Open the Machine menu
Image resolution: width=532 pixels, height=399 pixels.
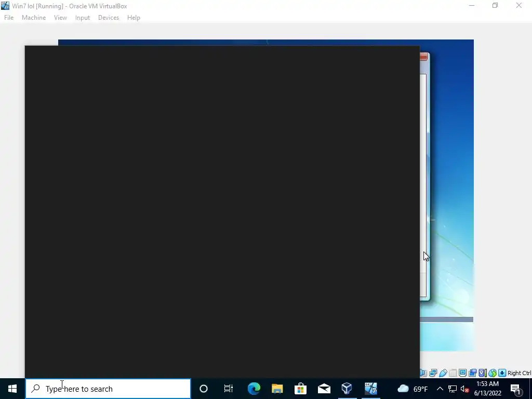click(x=34, y=18)
